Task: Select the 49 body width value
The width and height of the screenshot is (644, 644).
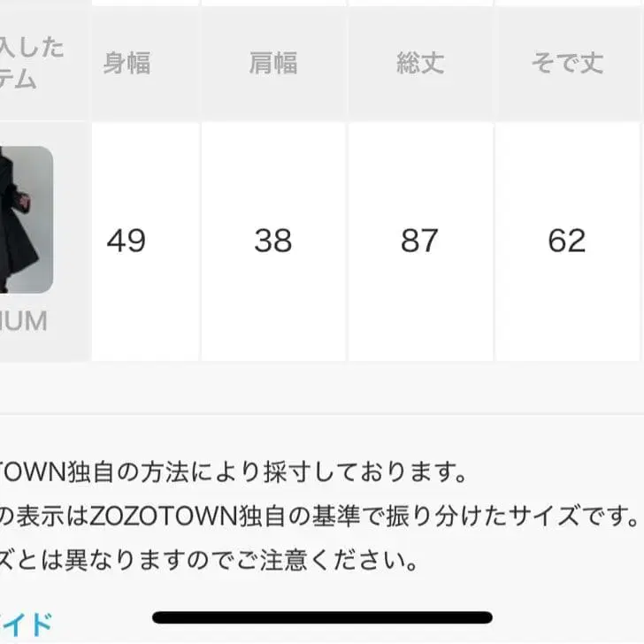Action: 126,241
